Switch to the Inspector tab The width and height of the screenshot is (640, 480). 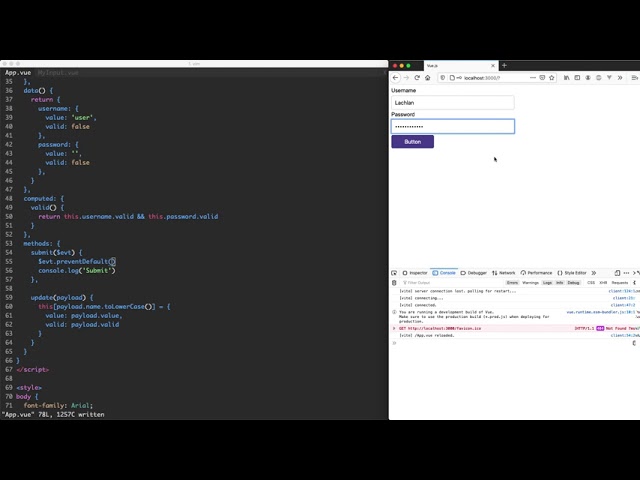click(415, 273)
